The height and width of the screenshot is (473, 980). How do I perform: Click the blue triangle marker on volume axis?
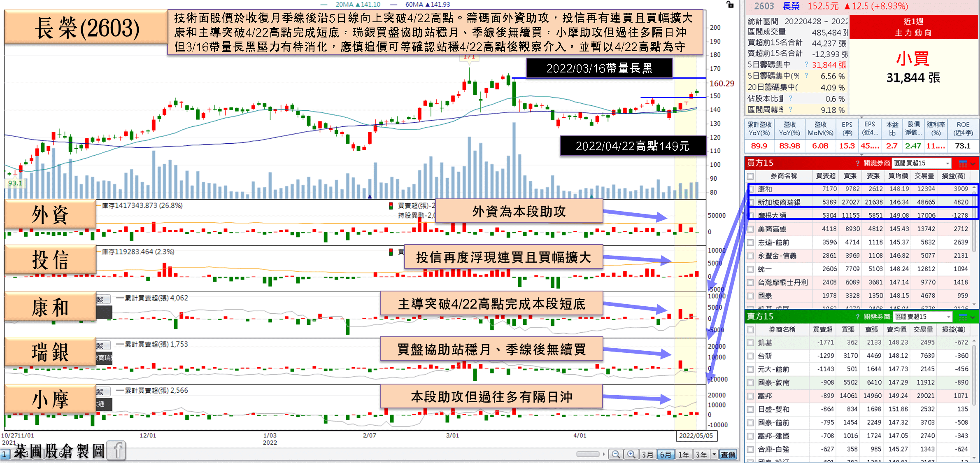coord(370,196)
